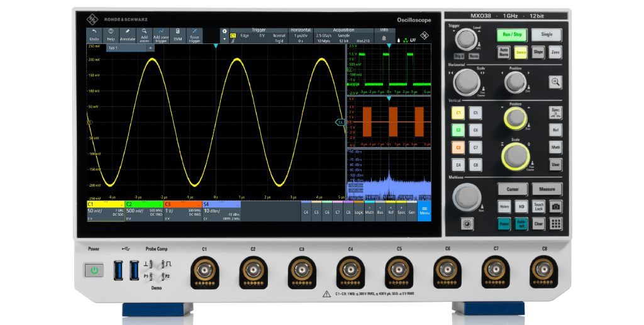Click the Add zoom magnifier icon
The height and width of the screenshot is (325, 644).
[x=144, y=35]
